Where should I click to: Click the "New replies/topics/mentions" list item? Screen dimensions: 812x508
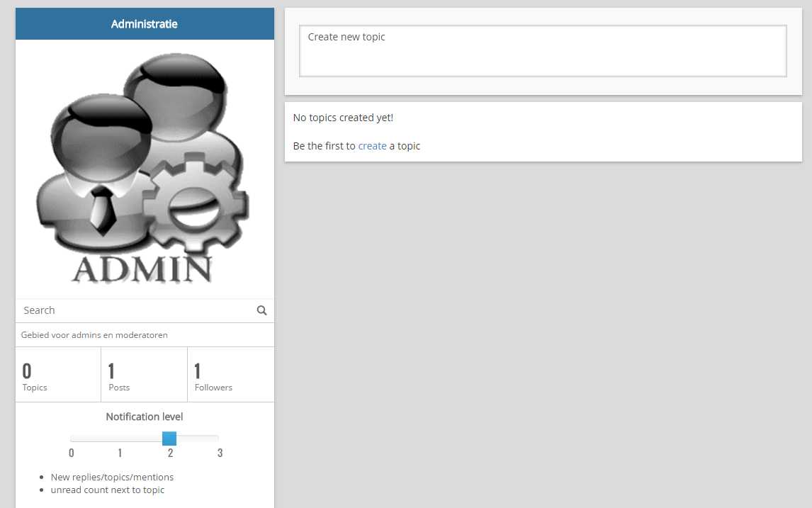coord(112,477)
